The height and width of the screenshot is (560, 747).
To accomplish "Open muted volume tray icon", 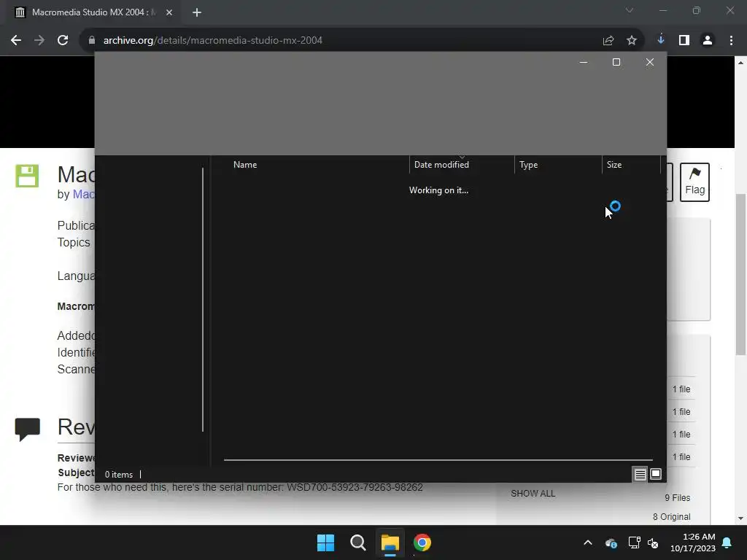I will [x=653, y=542].
